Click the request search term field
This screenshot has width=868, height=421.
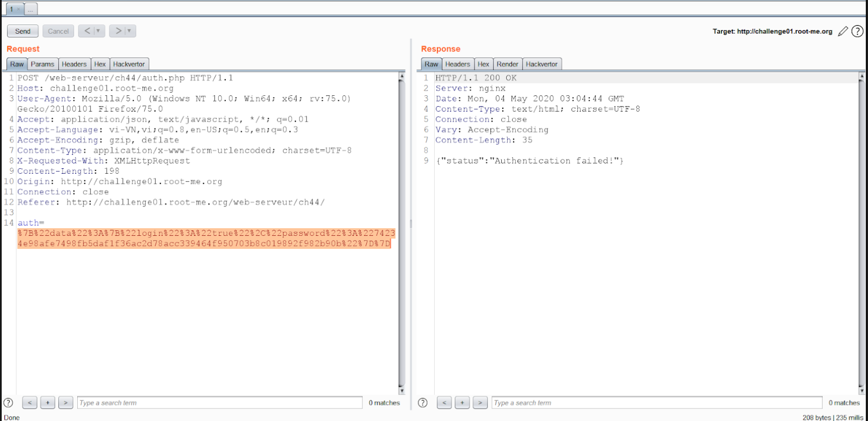coord(220,403)
